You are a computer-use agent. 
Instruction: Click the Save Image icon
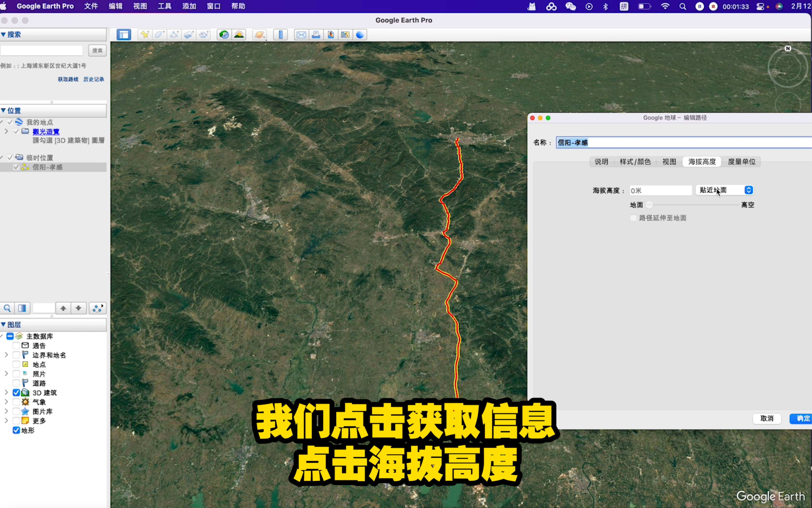tap(331, 35)
